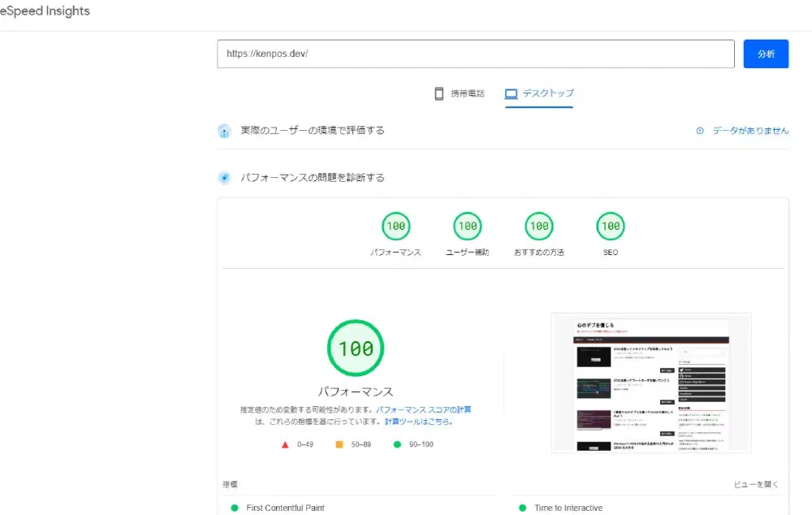Click the First Contentful Paint metric
The height and width of the screenshot is (515, 812).
click(285, 508)
